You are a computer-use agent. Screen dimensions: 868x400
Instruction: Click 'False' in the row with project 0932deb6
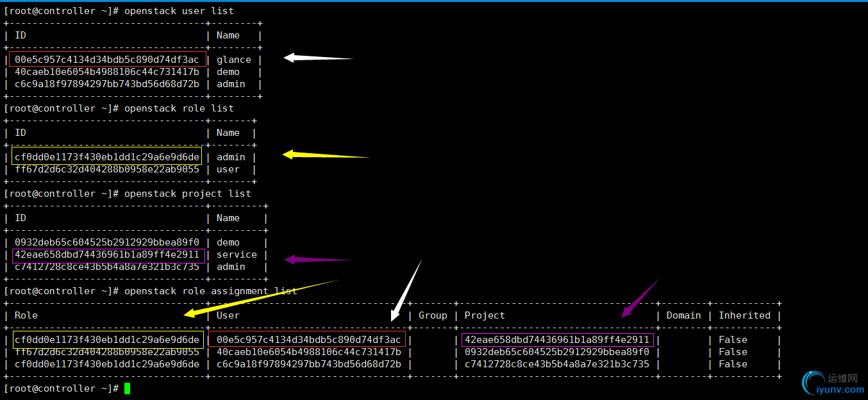tap(733, 352)
